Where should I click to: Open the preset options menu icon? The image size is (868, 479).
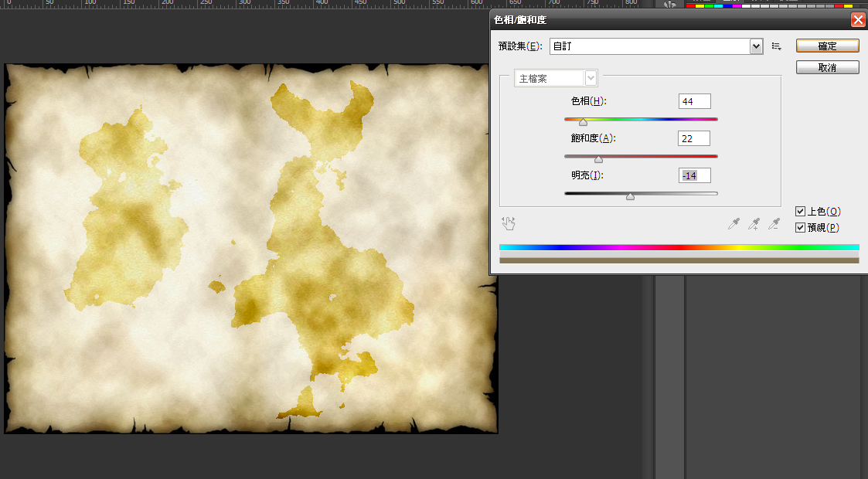tap(777, 46)
